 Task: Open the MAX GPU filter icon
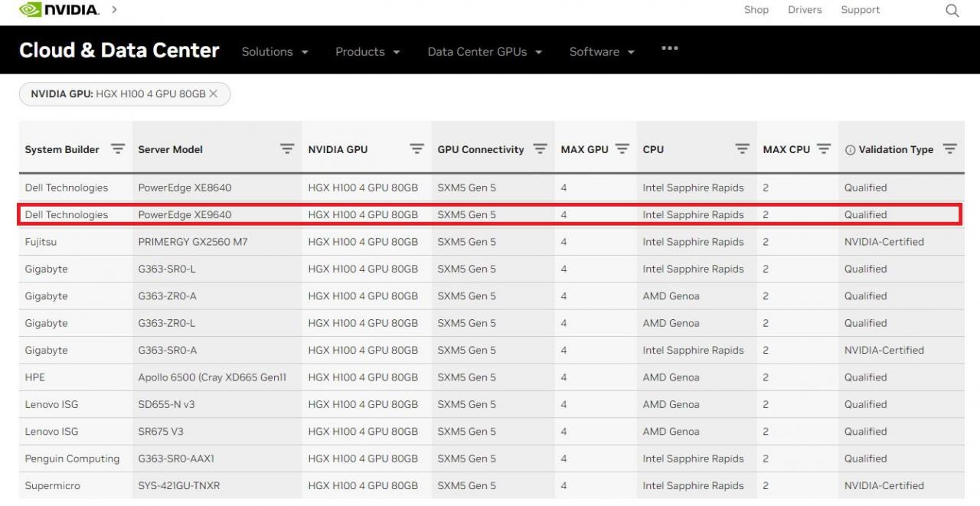622,149
